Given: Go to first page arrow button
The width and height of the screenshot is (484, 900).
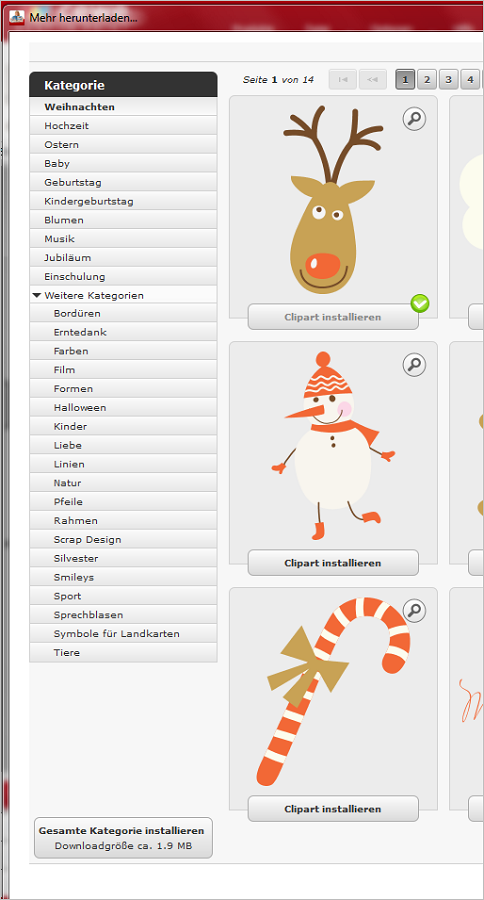Looking at the screenshot, I should tap(343, 80).
